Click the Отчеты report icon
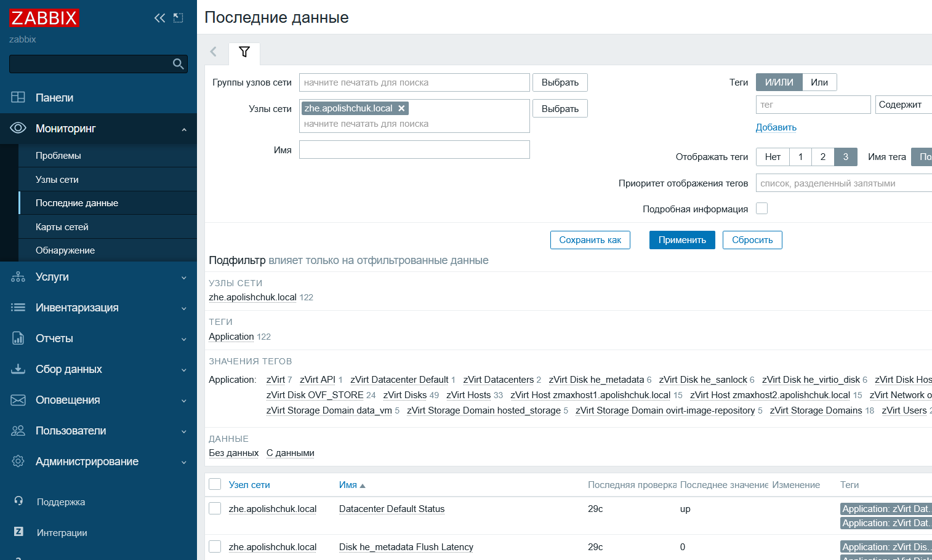Image resolution: width=932 pixels, height=560 pixels. point(18,338)
